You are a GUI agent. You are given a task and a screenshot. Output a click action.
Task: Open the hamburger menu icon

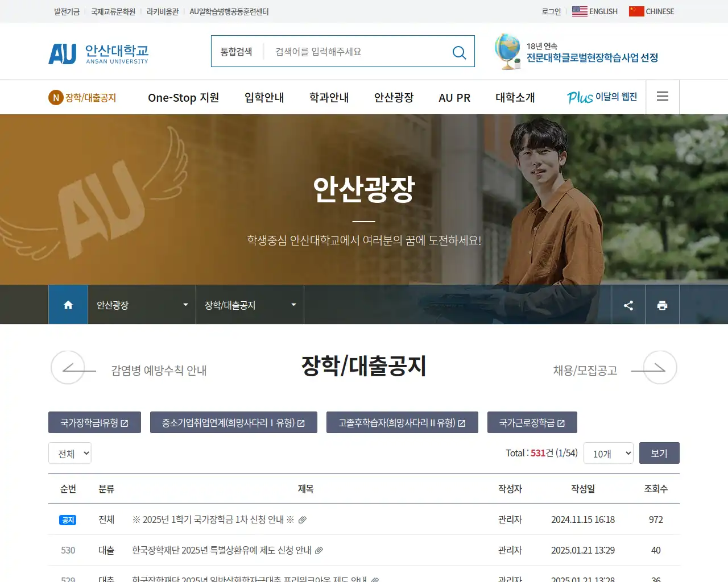(x=662, y=97)
